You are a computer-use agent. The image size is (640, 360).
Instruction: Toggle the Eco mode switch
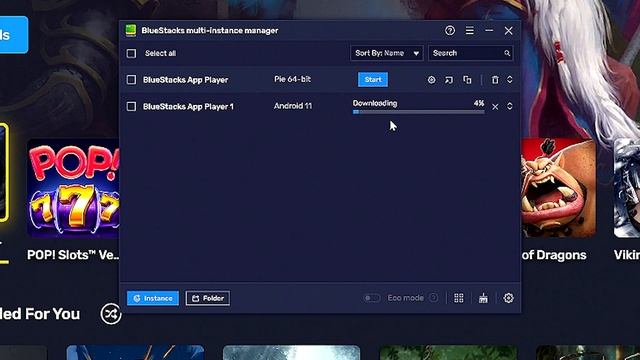pos(372,298)
